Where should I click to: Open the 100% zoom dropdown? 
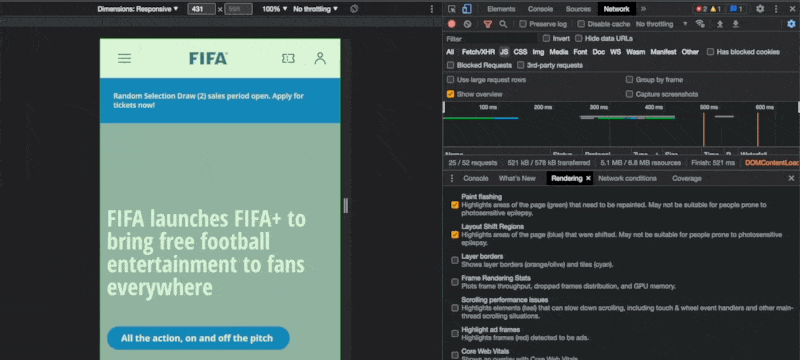pyautogui.click(x=274, y=9)
